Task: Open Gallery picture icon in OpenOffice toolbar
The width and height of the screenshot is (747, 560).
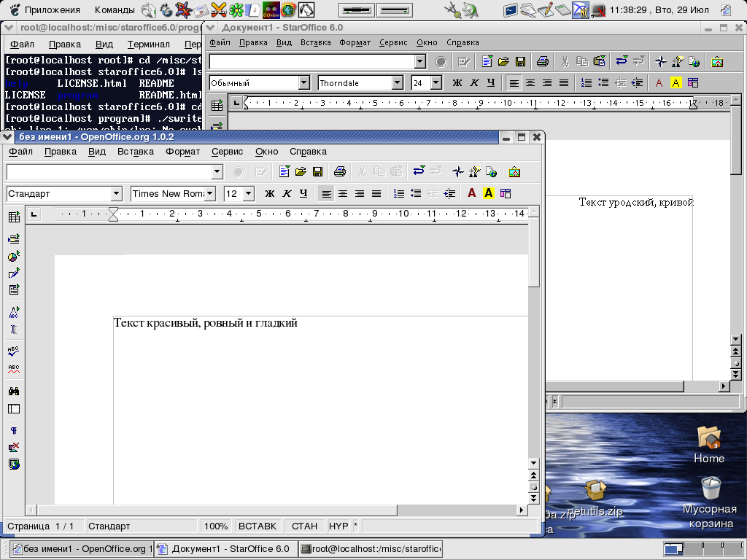Action: 514,171
